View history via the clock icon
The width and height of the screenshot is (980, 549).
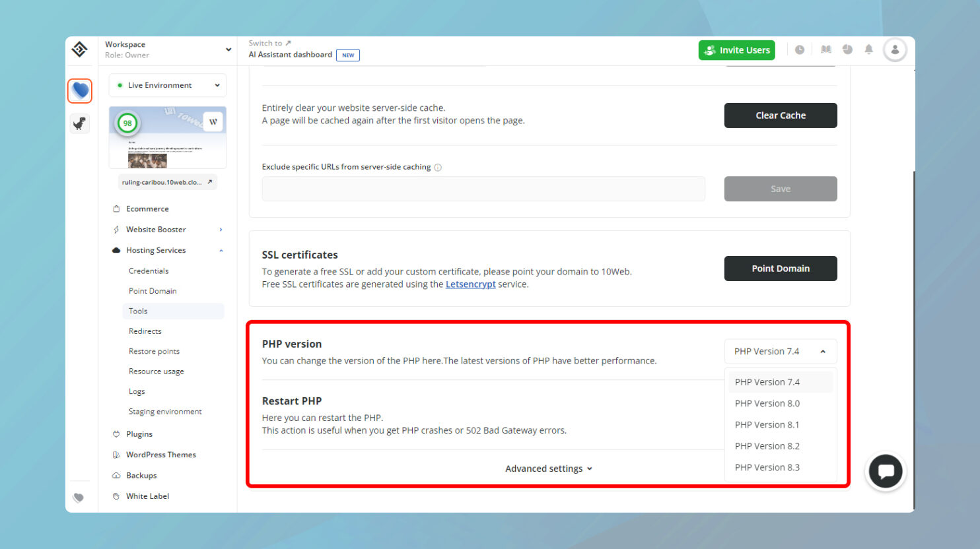coord(800,49)
